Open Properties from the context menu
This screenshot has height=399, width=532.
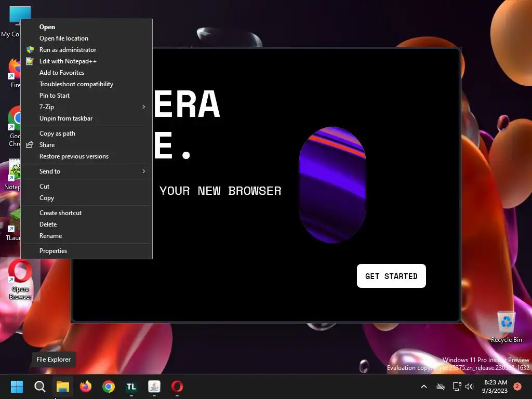point(87,251)
